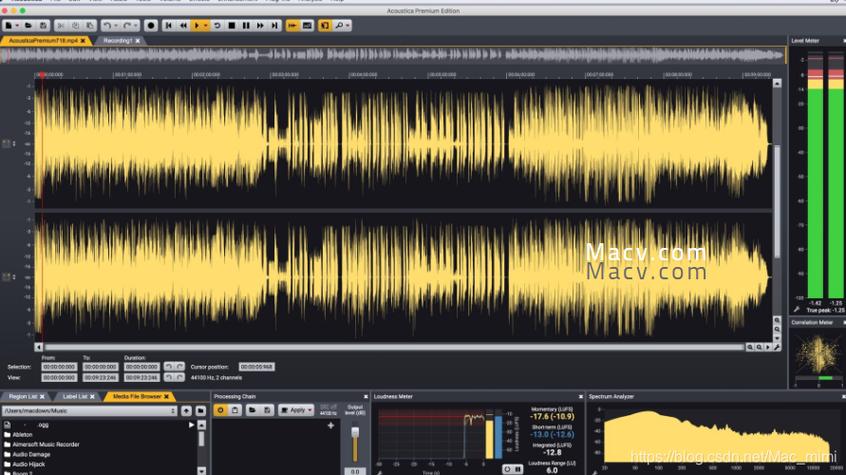Viewport: 846px width, 475px height.
Task: Jump to start of audio
Action: click(x=168, y=25)
